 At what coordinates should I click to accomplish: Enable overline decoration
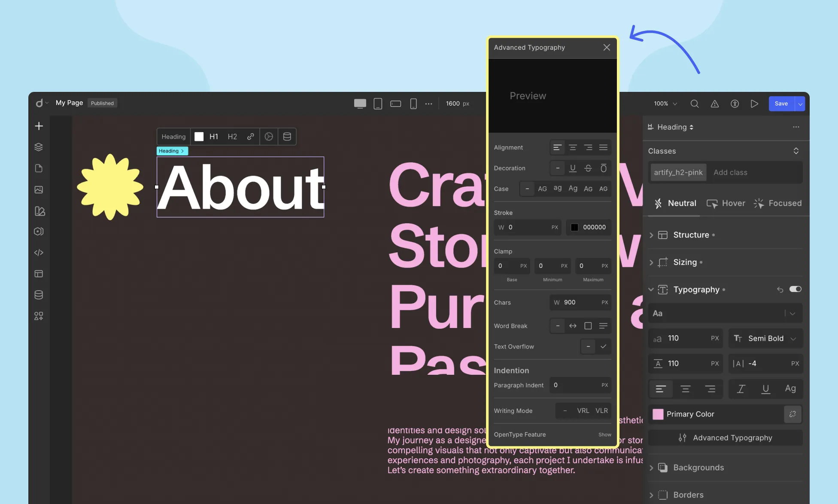(603, 168)
